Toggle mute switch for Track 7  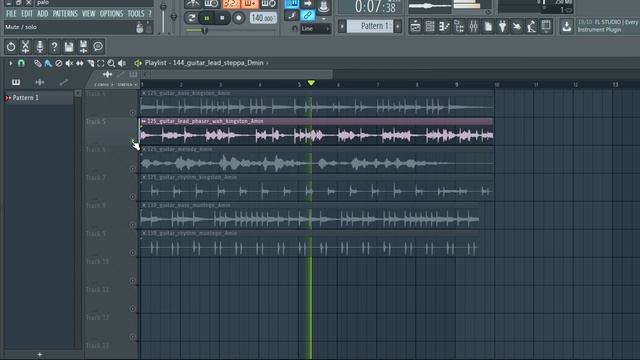click(x=132, y=197)
